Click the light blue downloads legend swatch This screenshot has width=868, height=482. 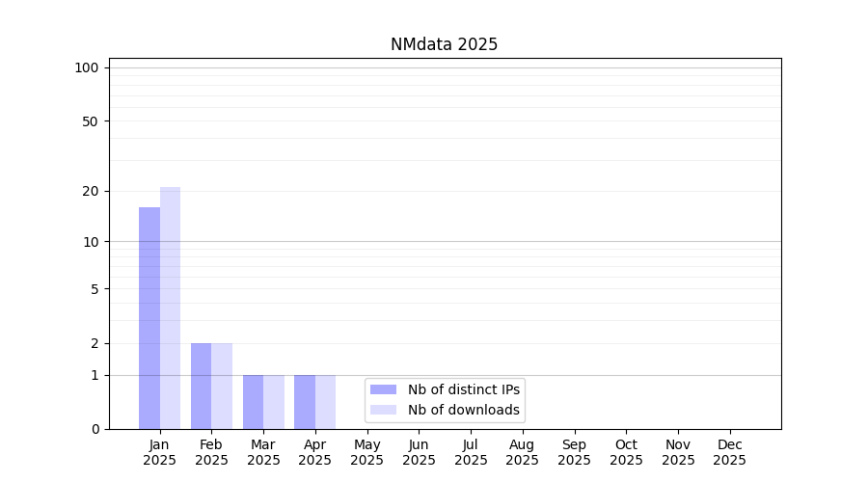pyautogui.click(x=383, y=410)
